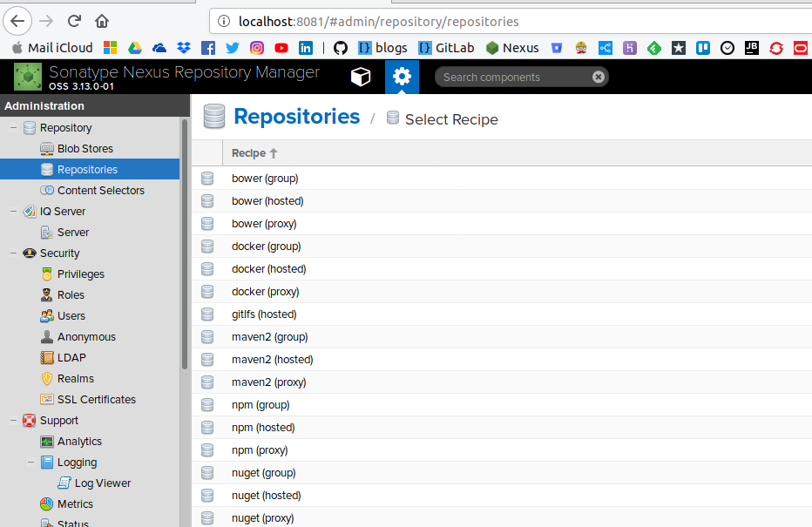Collapse the Security tree node

[13, 253]
